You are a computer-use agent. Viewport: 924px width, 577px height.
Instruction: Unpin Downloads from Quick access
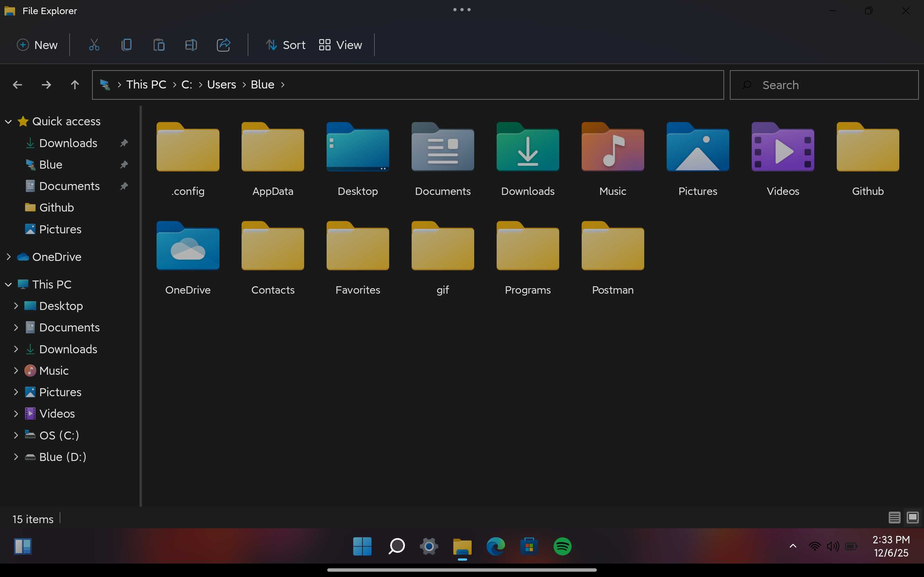click(x=124, y=143)
